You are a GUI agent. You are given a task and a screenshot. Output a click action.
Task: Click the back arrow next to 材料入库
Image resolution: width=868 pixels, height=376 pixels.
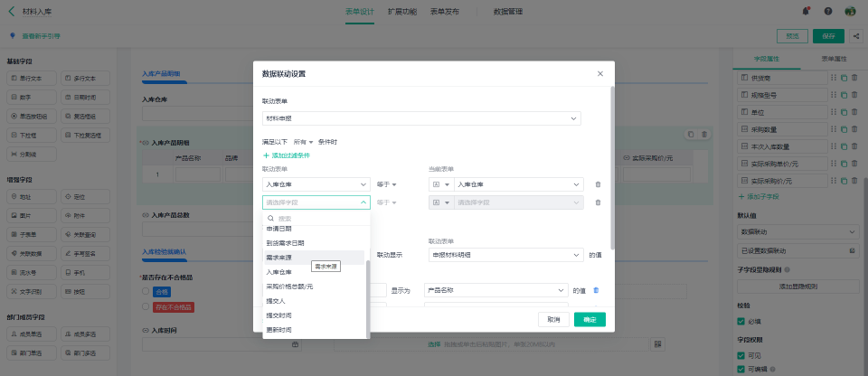12,11
